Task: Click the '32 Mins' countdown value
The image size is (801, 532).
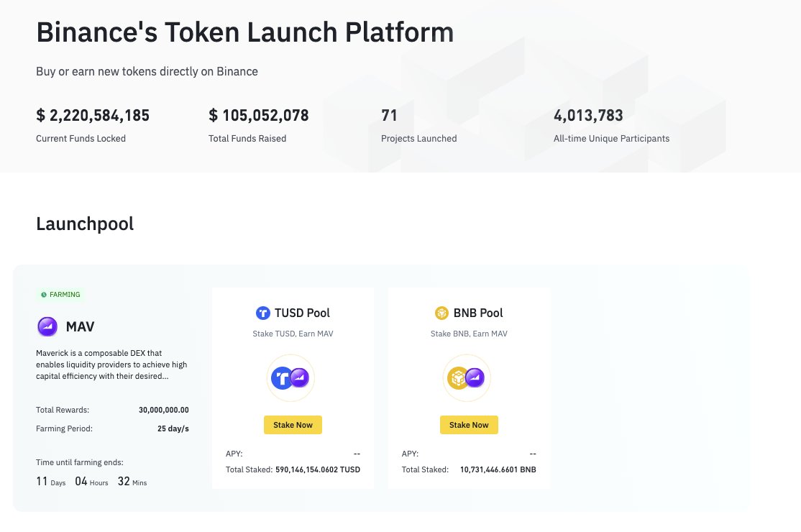Action: (x=132, y=482)
